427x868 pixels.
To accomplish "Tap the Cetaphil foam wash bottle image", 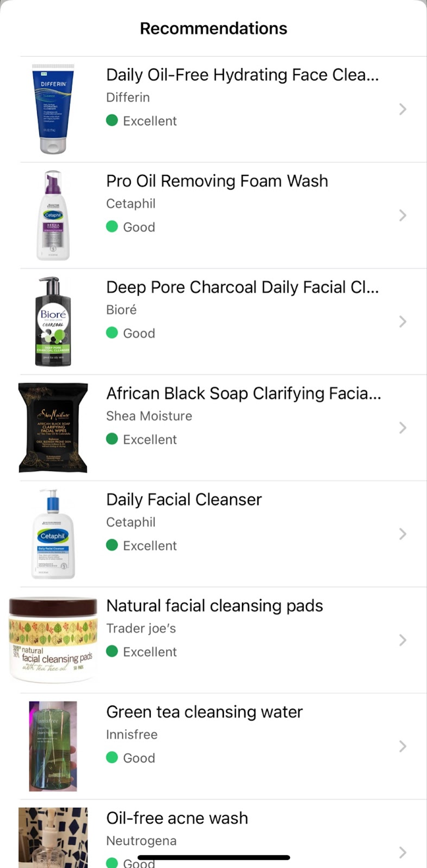I will [53, 215].
